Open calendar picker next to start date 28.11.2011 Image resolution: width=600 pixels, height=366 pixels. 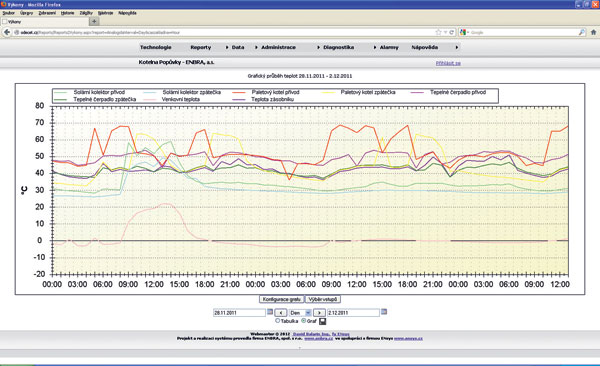pos(270,312)
